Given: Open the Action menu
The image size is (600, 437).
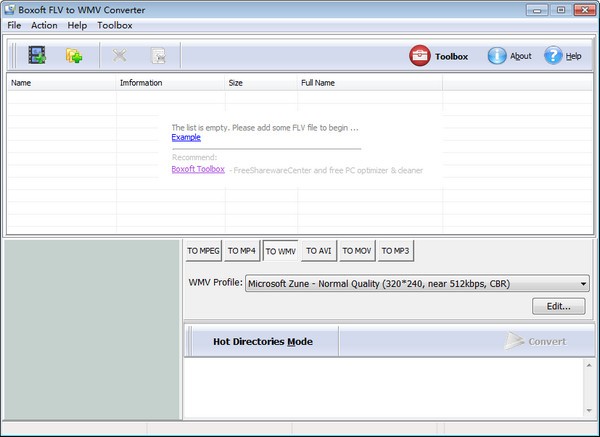Looking at the screenshot, I should tap(44, 25).
